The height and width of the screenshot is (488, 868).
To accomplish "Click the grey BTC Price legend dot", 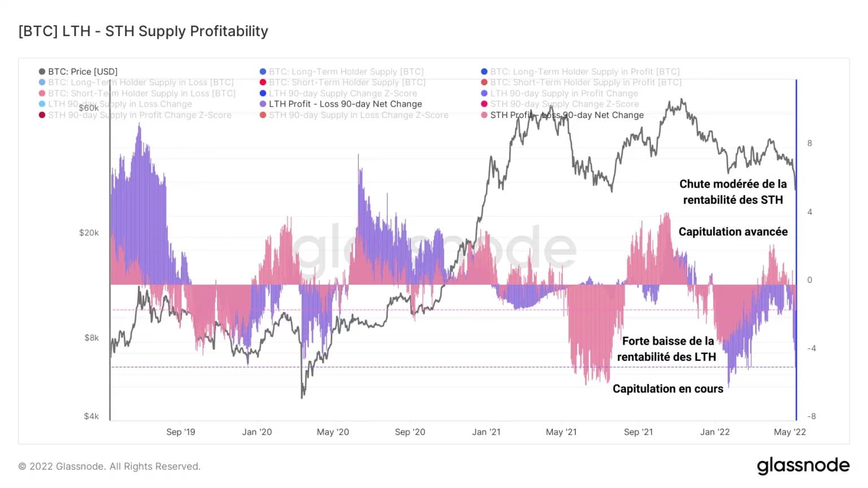I will [x=42, y=72].
